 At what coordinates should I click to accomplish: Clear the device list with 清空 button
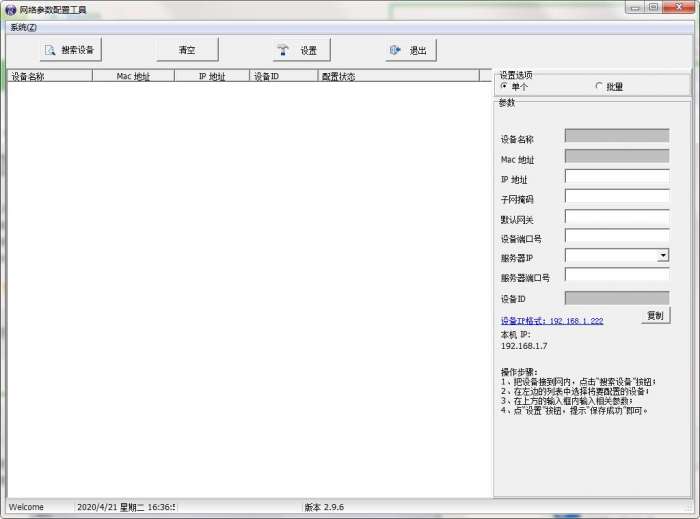[187, 50]
